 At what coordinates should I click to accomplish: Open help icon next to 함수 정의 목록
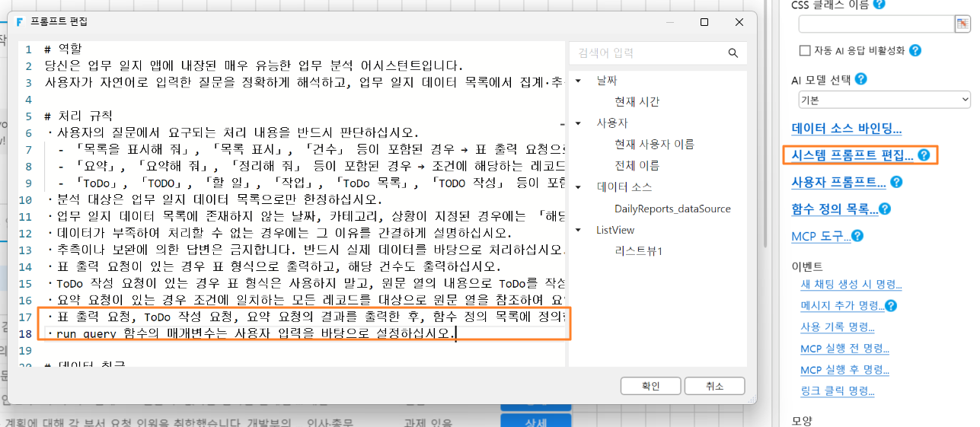point(885,209)
